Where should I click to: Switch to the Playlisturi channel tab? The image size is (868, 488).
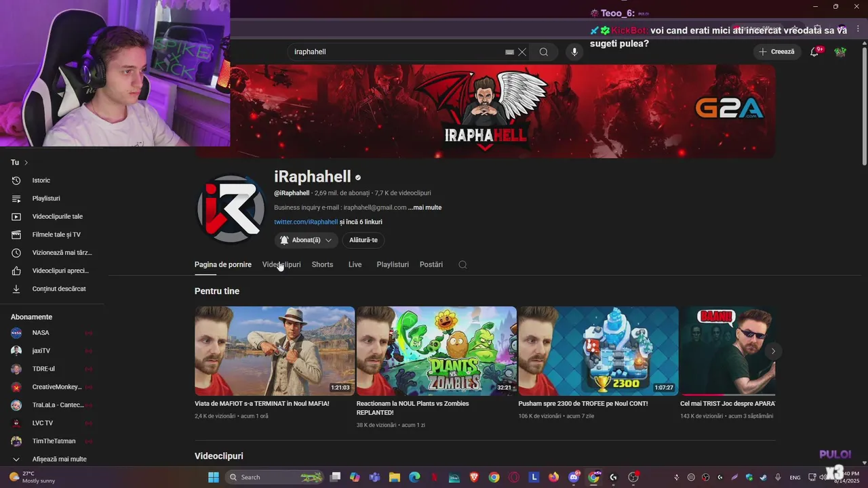(x=393, y=264)
